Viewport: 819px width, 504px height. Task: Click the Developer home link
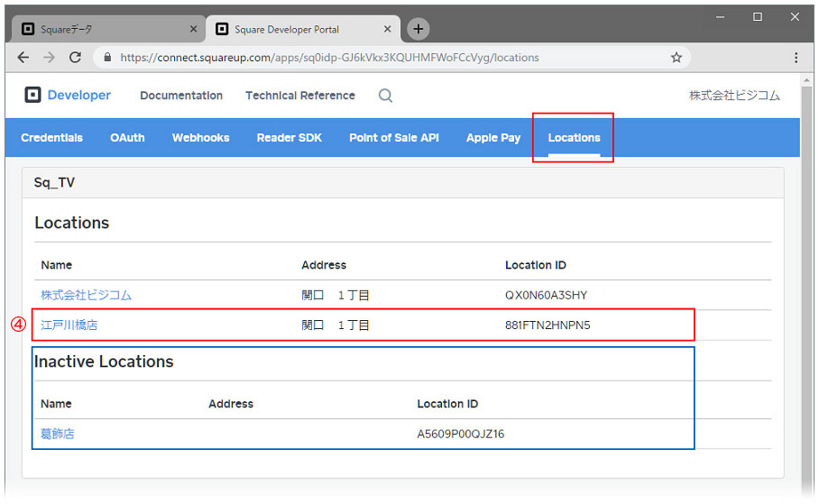78,95
